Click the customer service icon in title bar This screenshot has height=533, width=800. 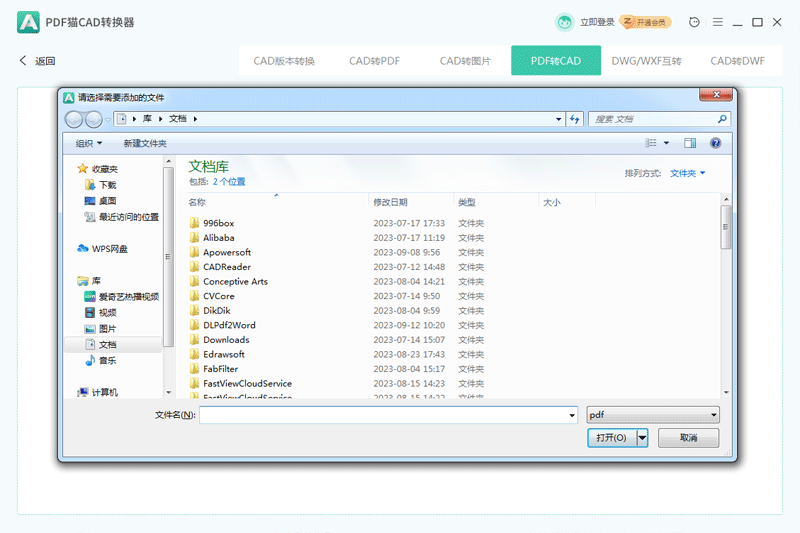[x=695, y=22]
